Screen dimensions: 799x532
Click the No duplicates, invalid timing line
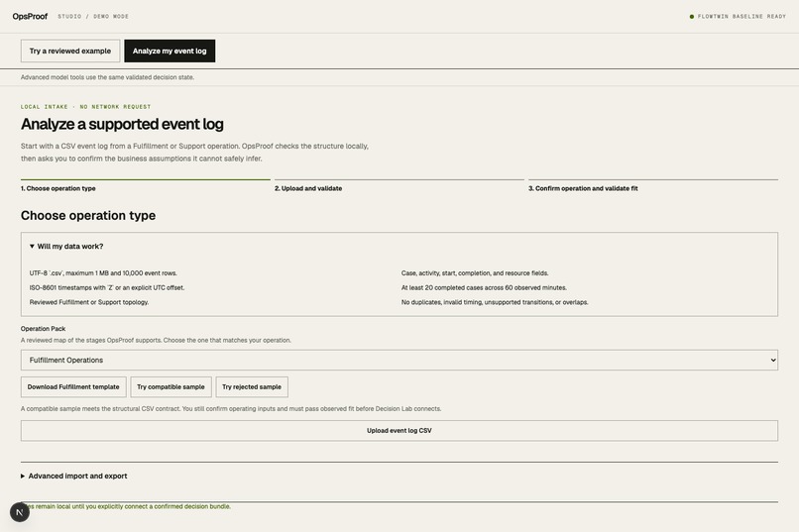pos(495,302)
